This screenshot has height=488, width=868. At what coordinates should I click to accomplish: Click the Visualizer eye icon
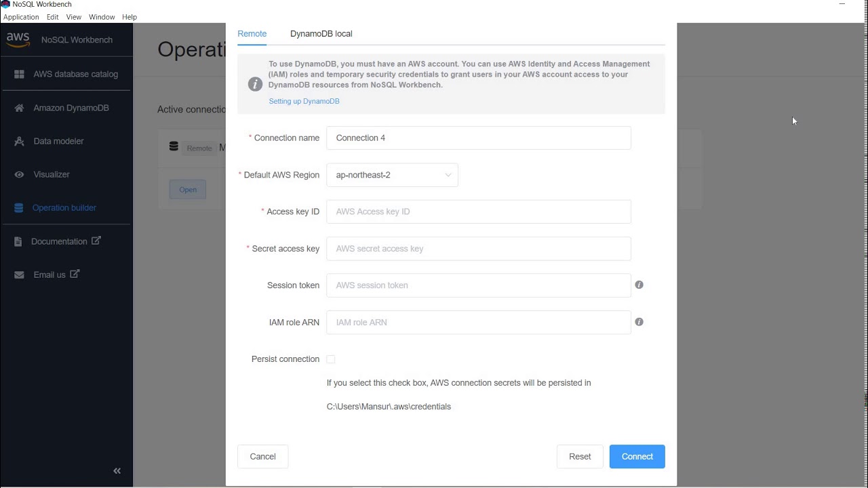(x=19, y=174)
